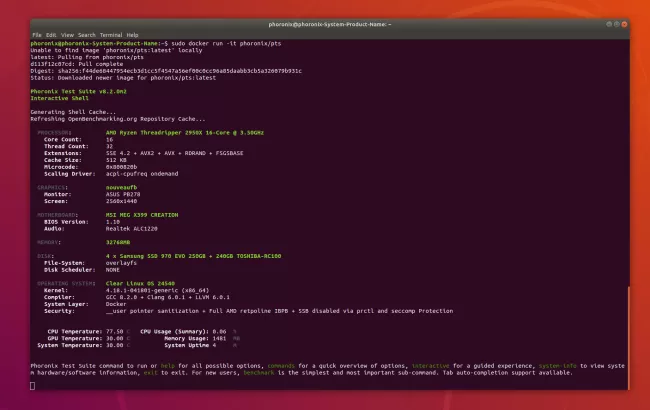
Task: Maximize the terminal window
Action: (616, 24)
